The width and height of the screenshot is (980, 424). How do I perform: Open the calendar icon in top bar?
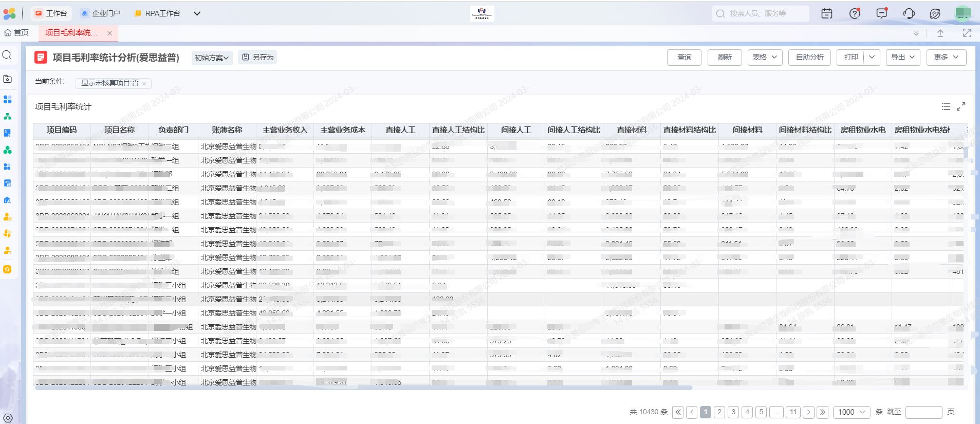coord(826,14)
